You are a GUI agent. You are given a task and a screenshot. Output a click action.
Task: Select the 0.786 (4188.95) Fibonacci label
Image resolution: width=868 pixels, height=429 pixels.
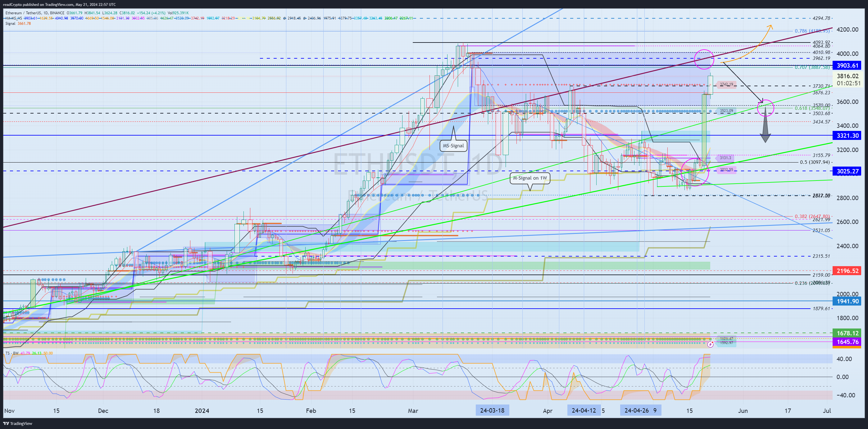(x=812, y=31)
